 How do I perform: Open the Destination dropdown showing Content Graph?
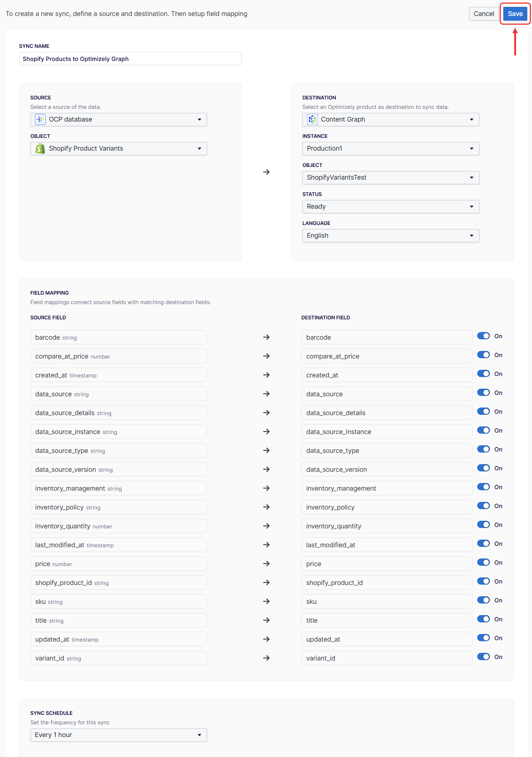click(x=390, y=119)
